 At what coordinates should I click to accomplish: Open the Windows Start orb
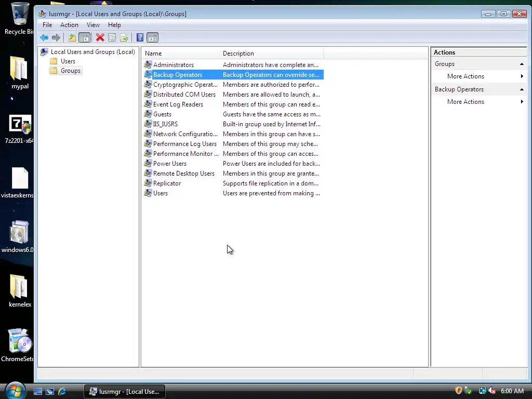[15, 390]
